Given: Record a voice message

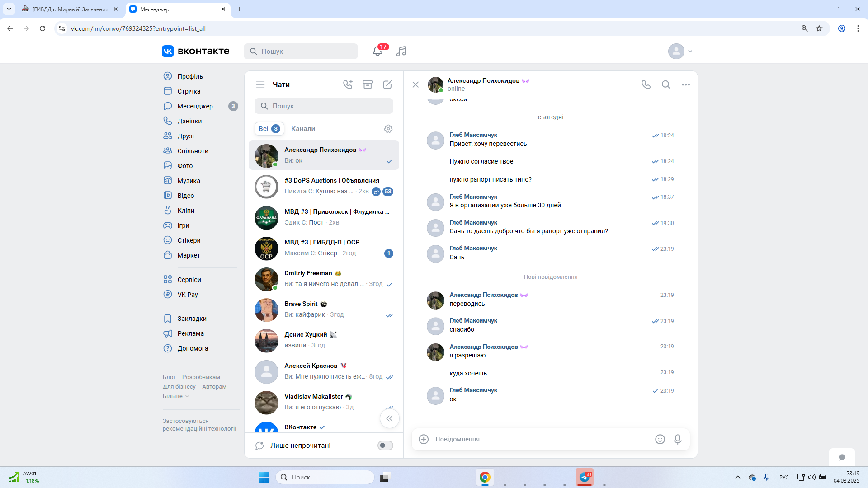Looking at the screenshot, I should (x=678, y=439).
